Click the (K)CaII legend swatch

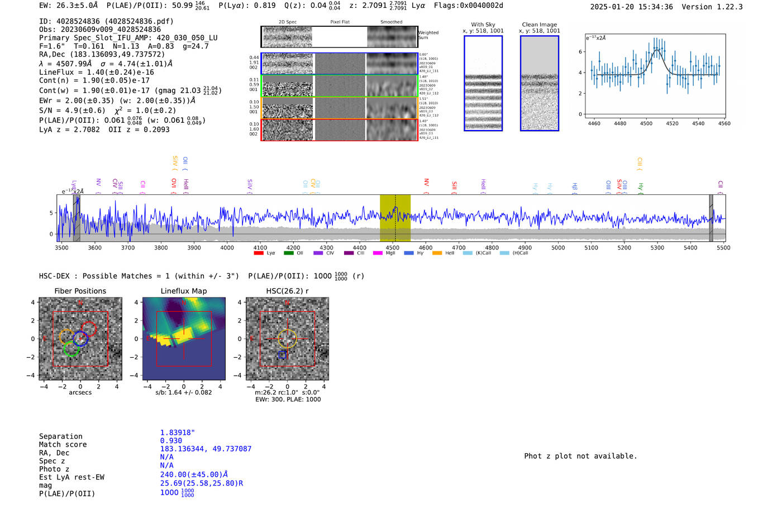[x=468, y=253]
